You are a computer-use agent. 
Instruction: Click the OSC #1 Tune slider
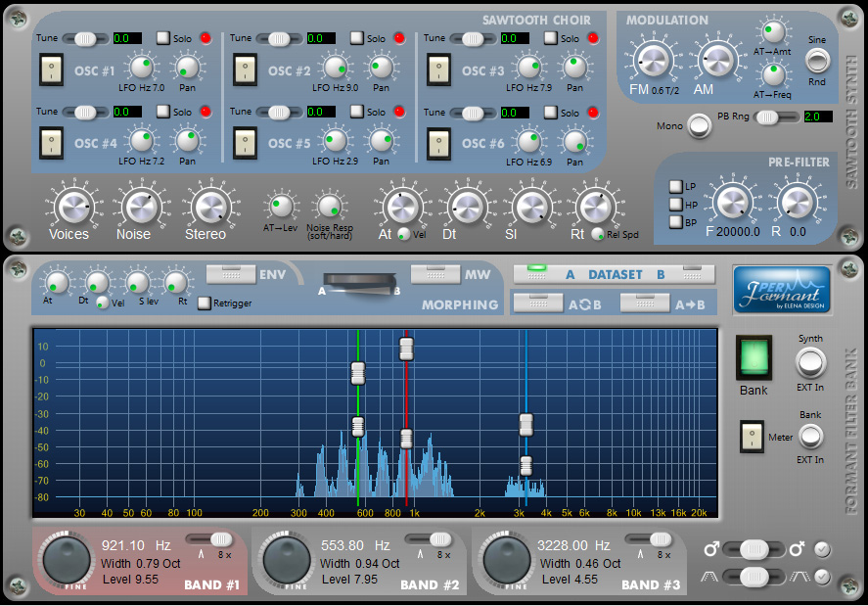click(x=85, y=39)
